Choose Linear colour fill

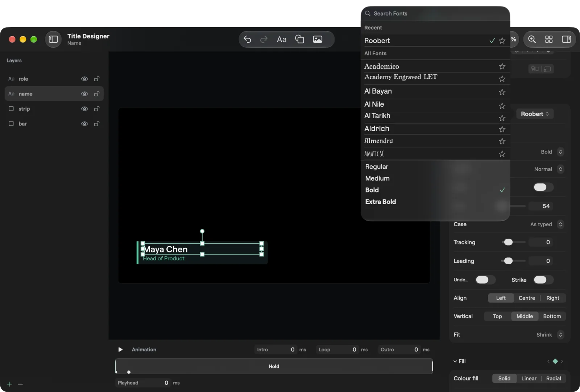click(529, 379)
